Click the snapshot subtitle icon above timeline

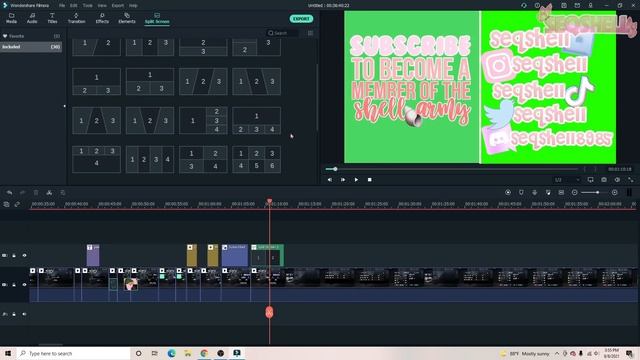pyautogui.click(x=561, y=192)
